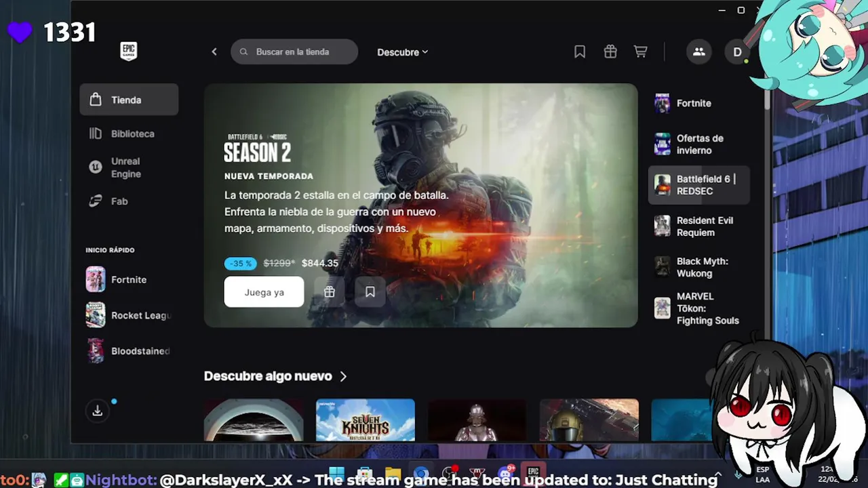
Task: Open the friends list icon
Action: click(x=699, y=52)
